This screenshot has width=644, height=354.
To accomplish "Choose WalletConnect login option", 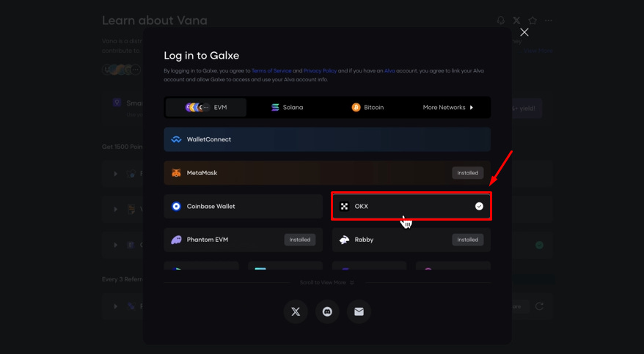I will 327,139.
